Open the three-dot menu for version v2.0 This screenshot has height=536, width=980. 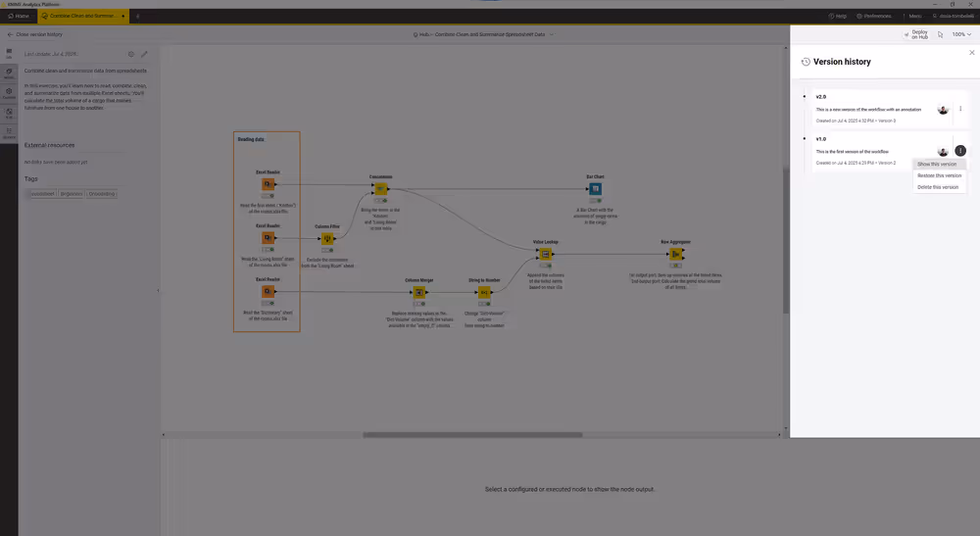[x=960, y=109]
